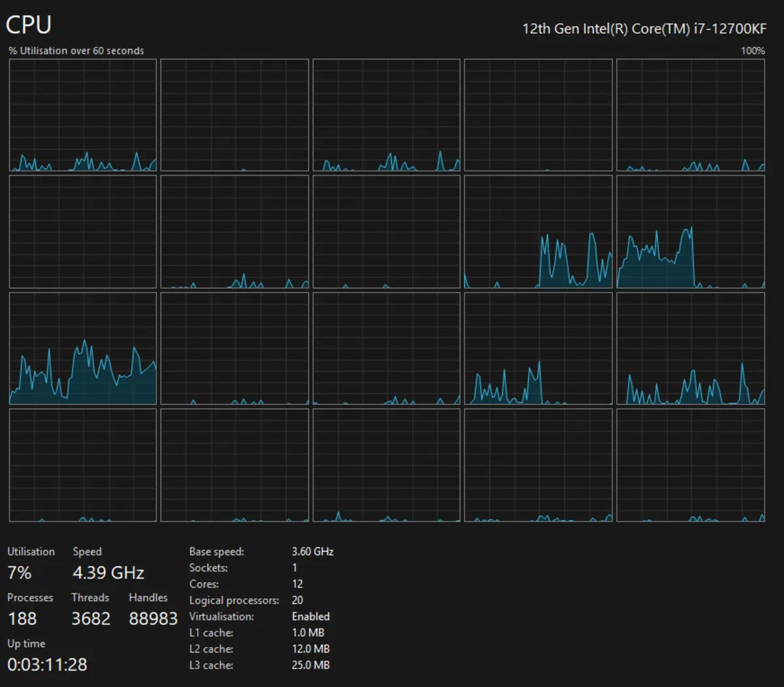
Task: Select the 12.0 MB L2 cache value
Action: 311,649
